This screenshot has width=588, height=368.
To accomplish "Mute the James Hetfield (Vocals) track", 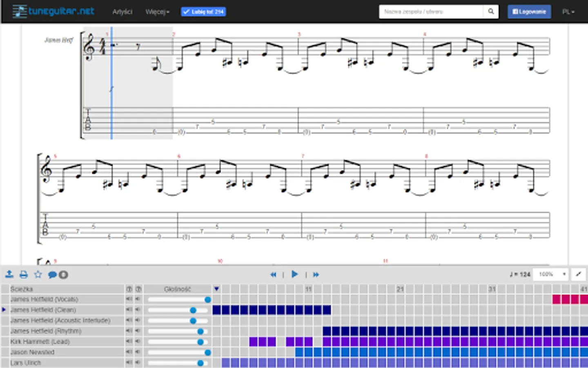I will pos(138,299).
